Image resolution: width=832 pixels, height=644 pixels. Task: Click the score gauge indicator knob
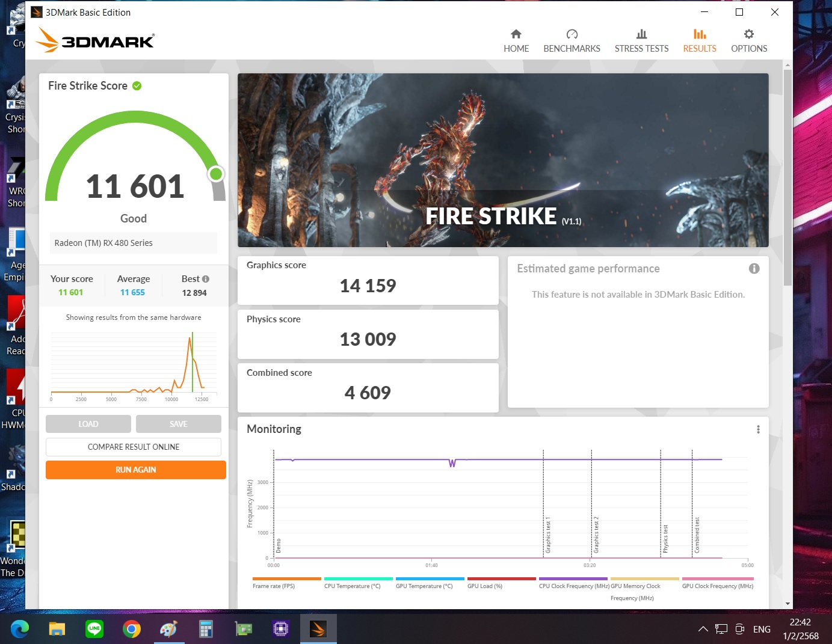click(x=216, y=174)
